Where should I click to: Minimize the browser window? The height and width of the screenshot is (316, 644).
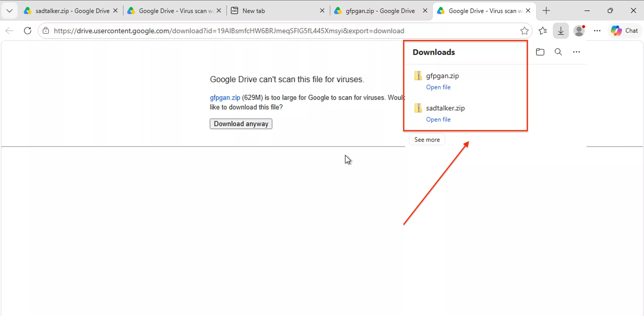(x=587, y=11)
